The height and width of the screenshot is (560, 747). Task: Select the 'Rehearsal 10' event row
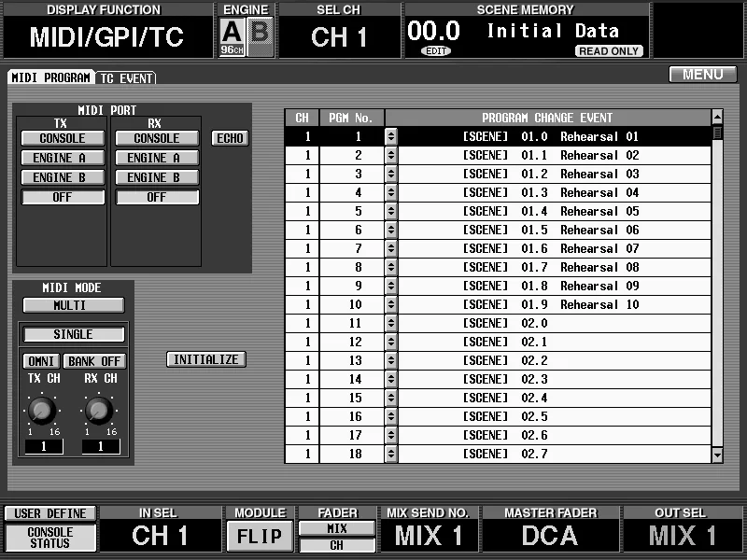tap(555, 304)
